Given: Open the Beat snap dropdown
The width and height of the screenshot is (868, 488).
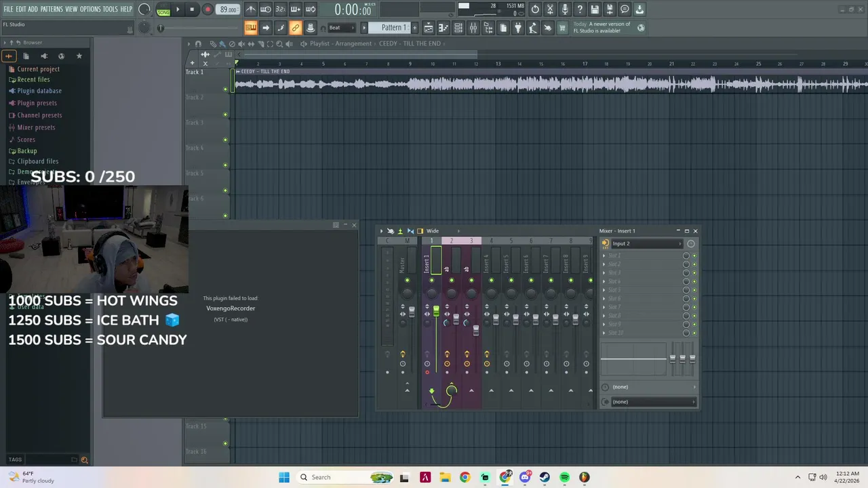Looking at the screenshot, I should [x=342, y=28].
